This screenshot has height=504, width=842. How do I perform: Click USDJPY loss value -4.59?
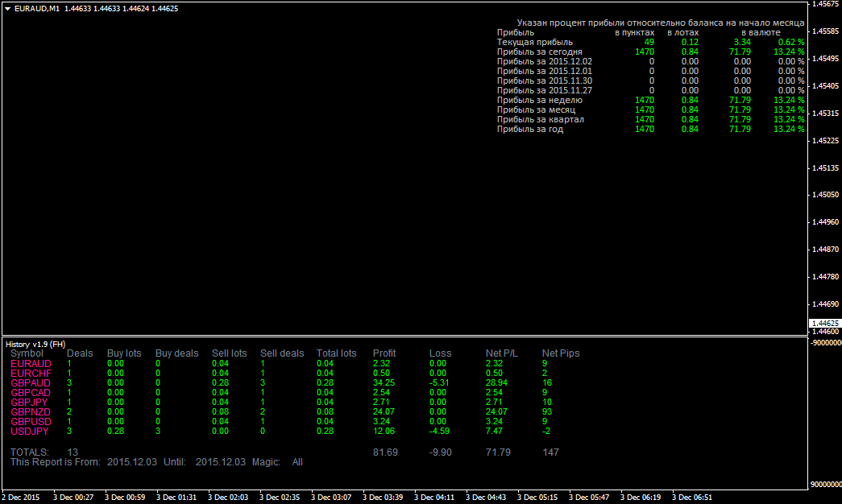click(x=439, y=431)
